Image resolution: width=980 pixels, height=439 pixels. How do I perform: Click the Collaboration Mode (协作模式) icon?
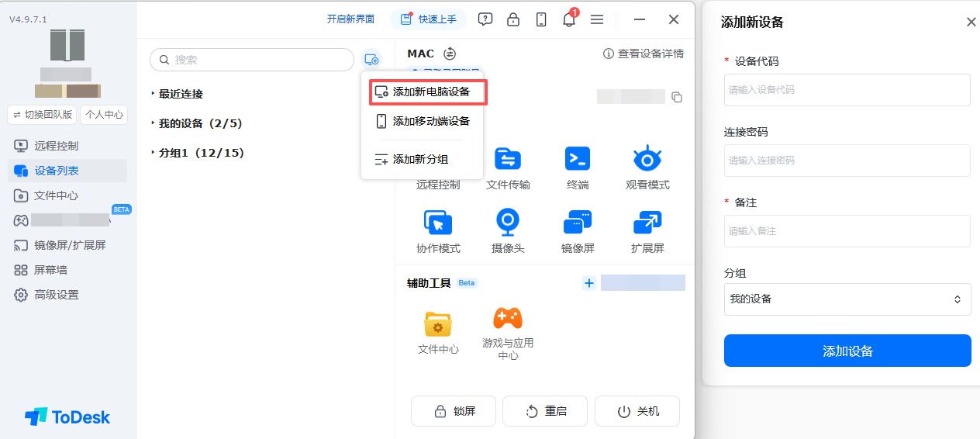click(438, 223)
